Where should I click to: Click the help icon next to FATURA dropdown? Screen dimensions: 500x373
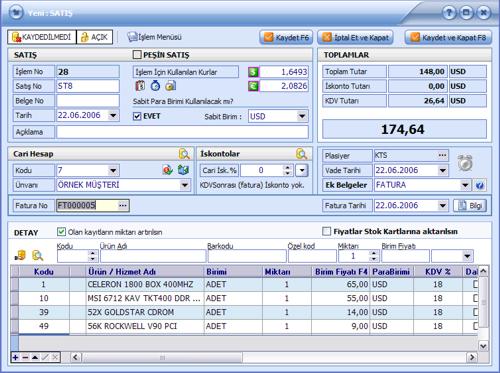[x=480, y=185]
